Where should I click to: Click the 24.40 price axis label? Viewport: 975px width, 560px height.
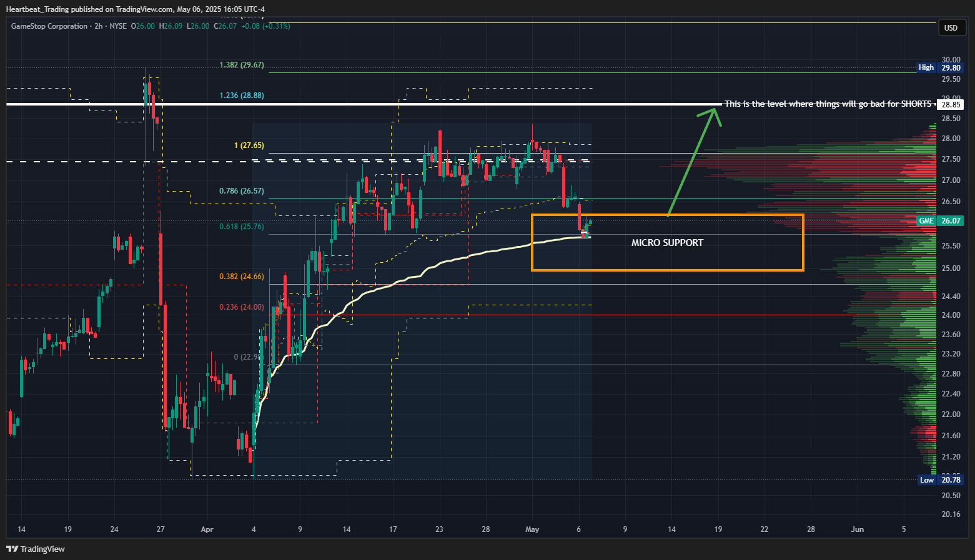click(x=951, y=297)
